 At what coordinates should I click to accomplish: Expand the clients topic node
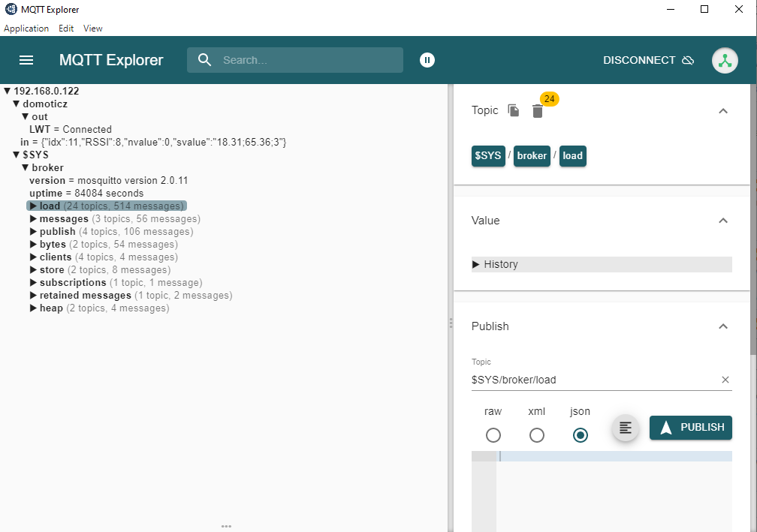(x=33, y=257)
